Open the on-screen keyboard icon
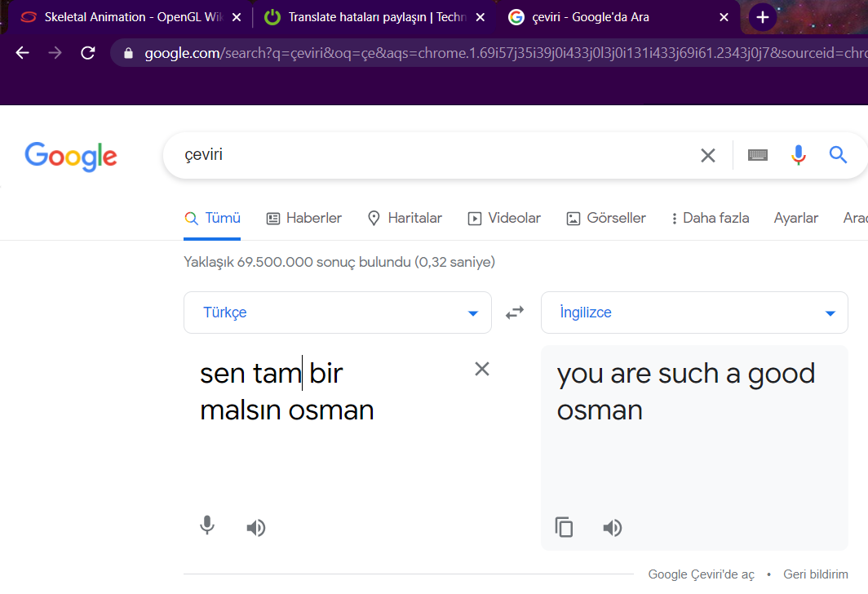Image resolution: width=868 pixels, height=594 pixels. 758,155
